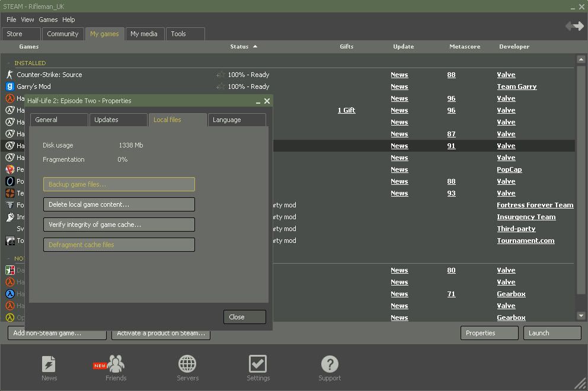Collapse the not installed games group
This screenshot has height=391, width=588.
pos(9,259)
